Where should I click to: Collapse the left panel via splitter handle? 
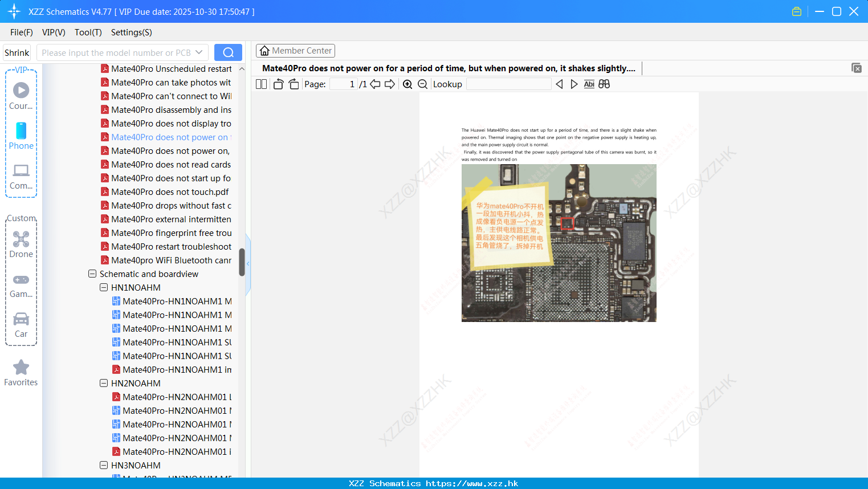[248, 264]
